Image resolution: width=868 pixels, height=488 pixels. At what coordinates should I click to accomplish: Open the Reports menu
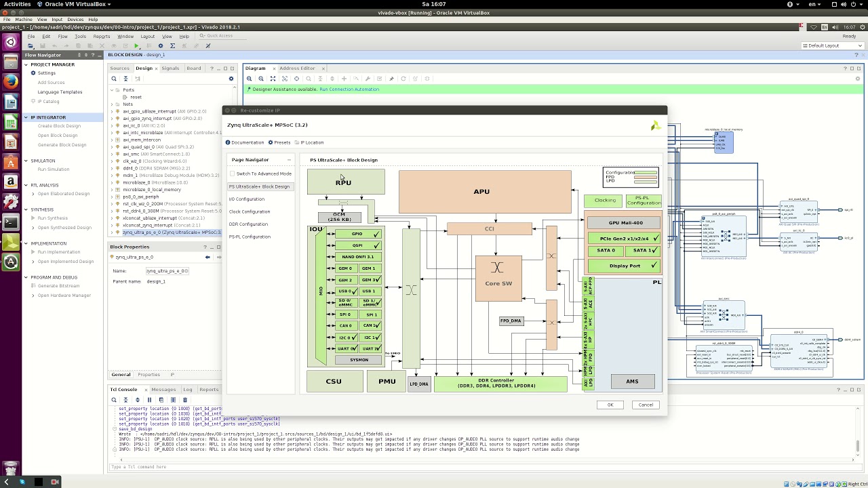pos(102,37)
